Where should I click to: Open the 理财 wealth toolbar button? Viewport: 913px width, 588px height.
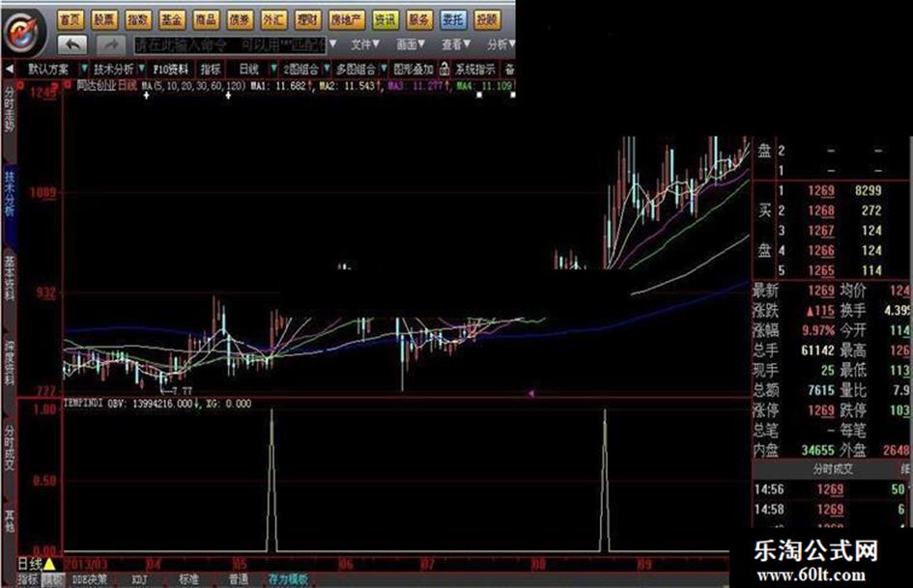point(307,20)
